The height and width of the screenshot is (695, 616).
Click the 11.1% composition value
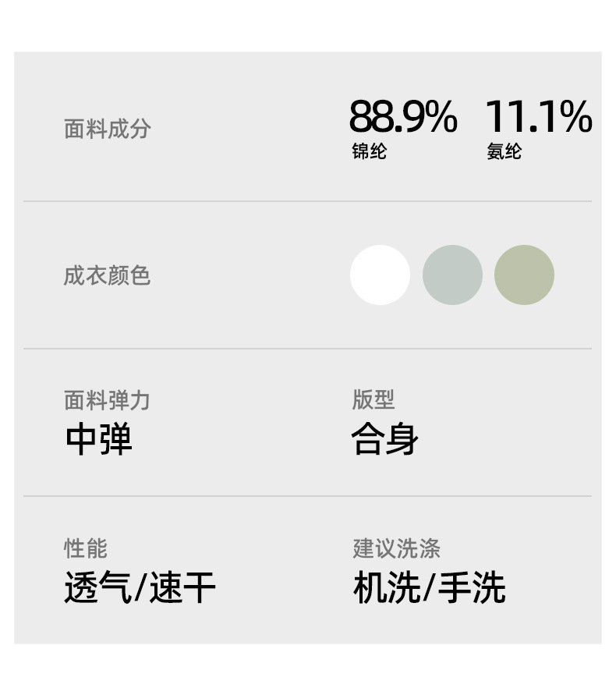tap(538, 117)
